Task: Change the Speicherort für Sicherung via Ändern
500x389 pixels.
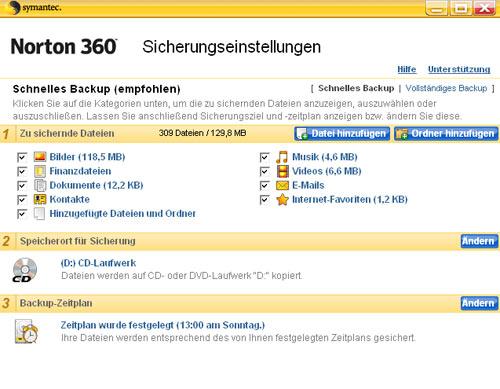Action: 479,241
